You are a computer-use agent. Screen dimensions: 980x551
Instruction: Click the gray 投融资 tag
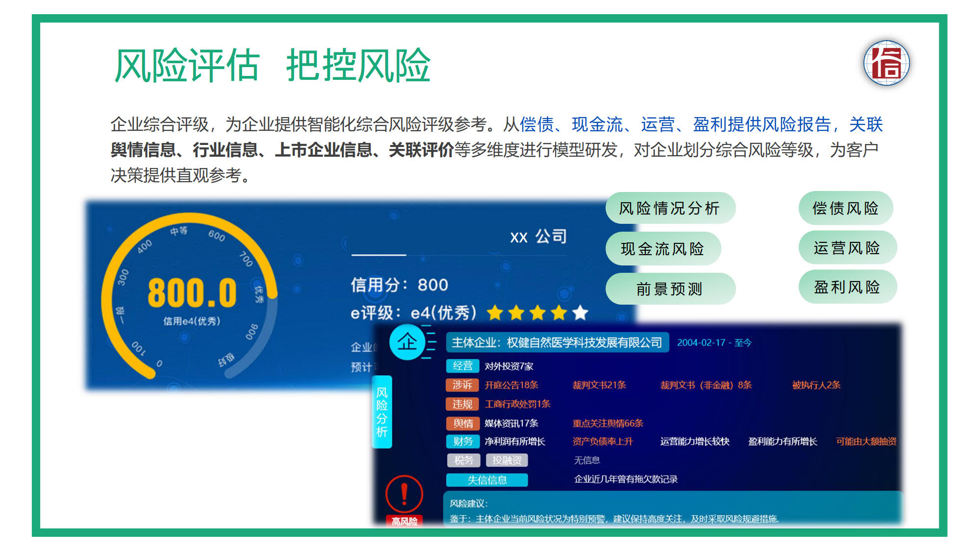(507, 460)
